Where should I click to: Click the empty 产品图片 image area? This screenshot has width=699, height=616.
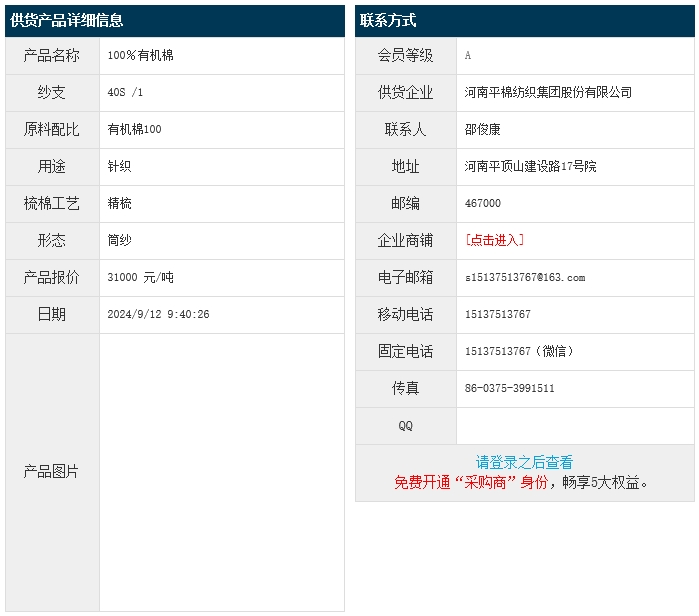point(221,472)
